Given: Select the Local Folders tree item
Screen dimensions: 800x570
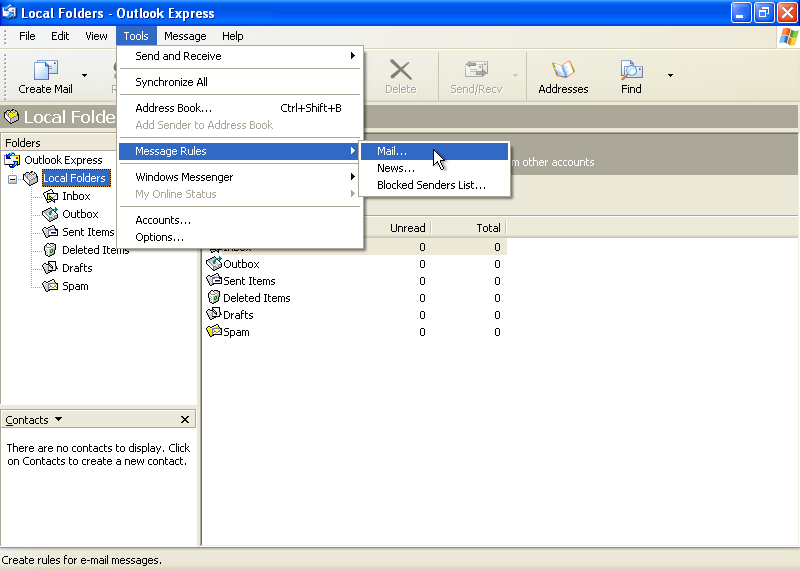Looking at the screenshot, I should (76, 178).
